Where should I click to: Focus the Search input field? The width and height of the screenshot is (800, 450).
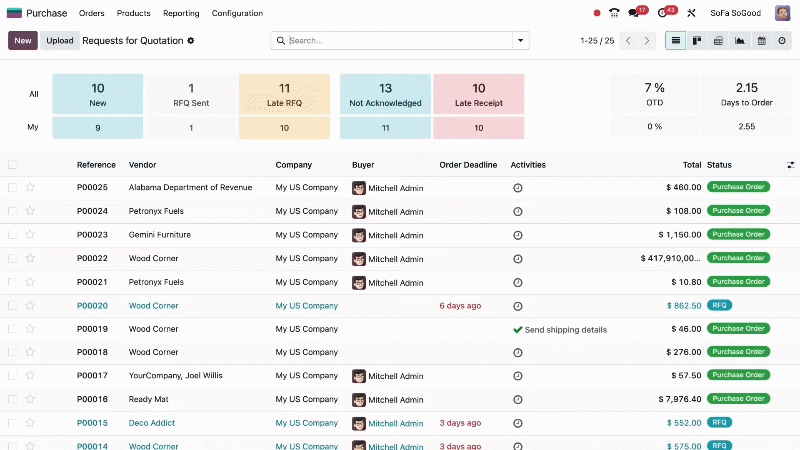(398, 41)
